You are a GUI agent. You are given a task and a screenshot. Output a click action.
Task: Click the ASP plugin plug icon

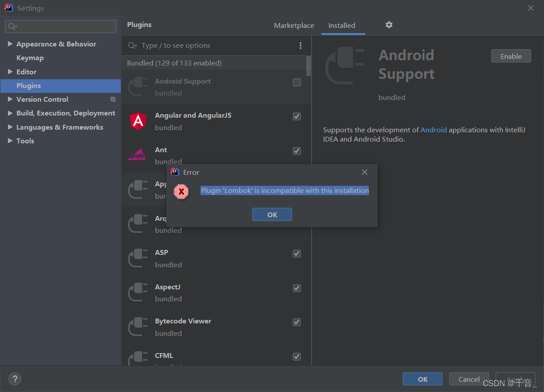tap(138, 258)
